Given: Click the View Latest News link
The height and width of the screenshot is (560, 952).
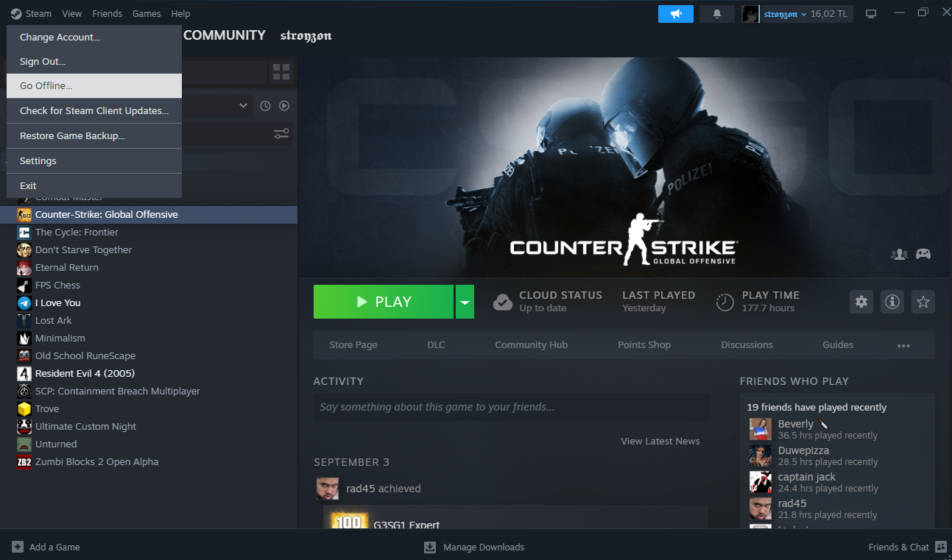Looking at the screenshot, I should pos(660,442).
